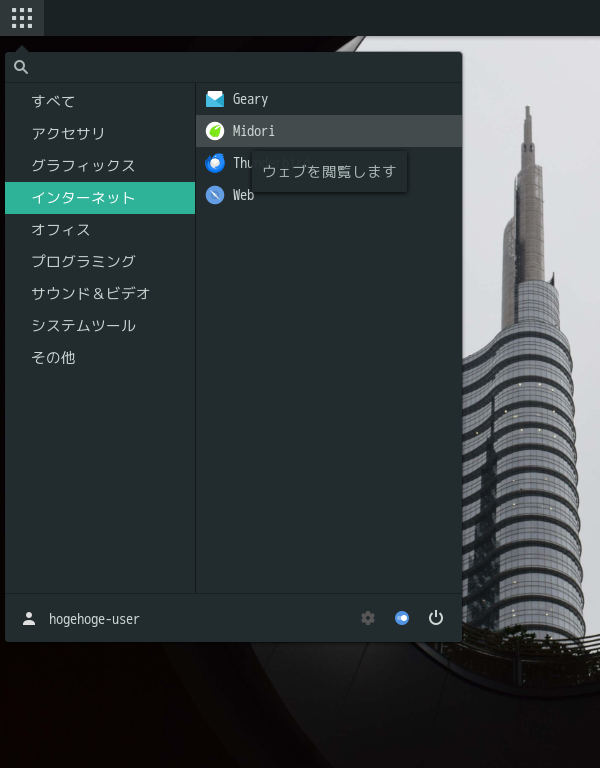
Task: Click the search magnifier icon
Action: (x=21, y=67)
